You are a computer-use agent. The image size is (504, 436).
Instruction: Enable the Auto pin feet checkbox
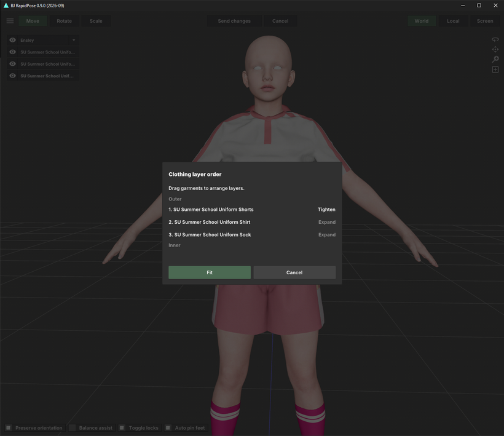pyautogui.click(x=168, y=427)
